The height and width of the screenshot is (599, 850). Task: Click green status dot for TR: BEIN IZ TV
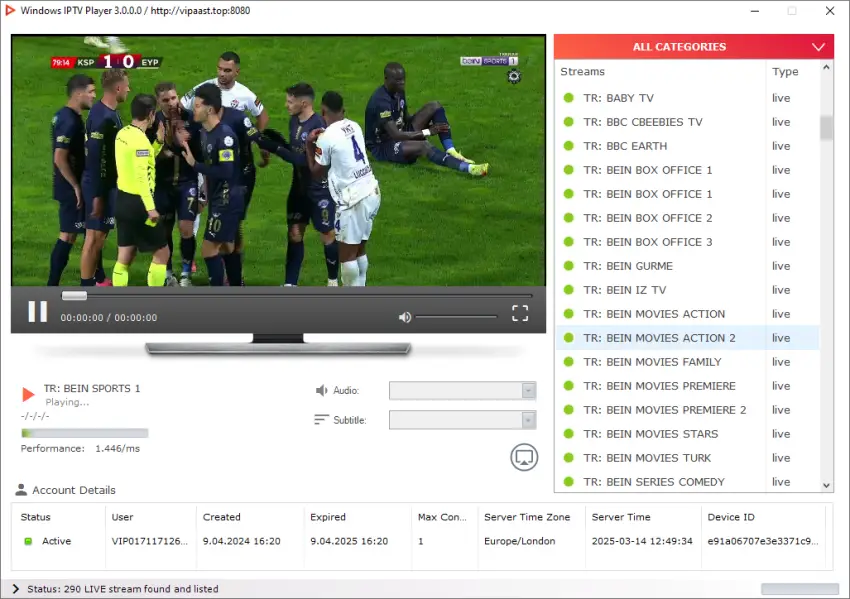coord(569,290)
